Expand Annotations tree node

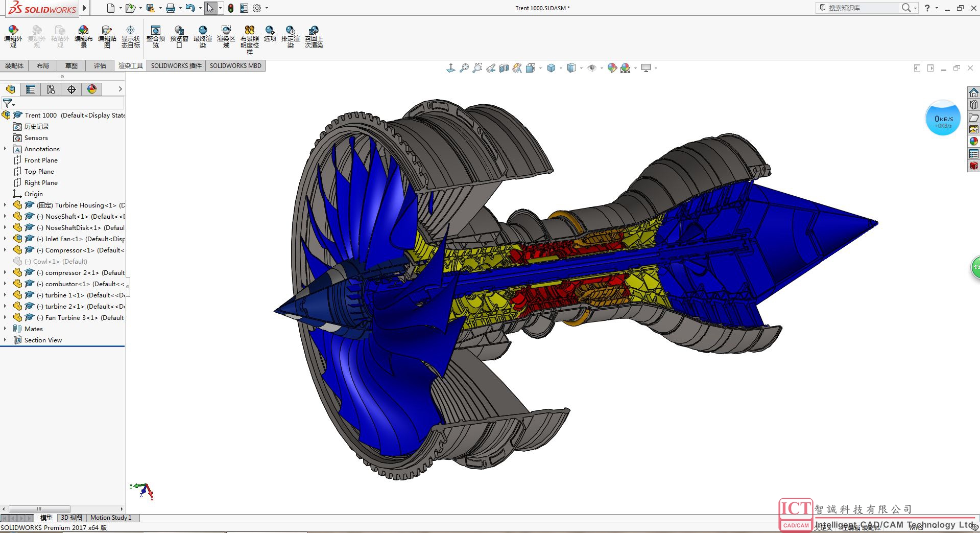click(x=5, y=149)
